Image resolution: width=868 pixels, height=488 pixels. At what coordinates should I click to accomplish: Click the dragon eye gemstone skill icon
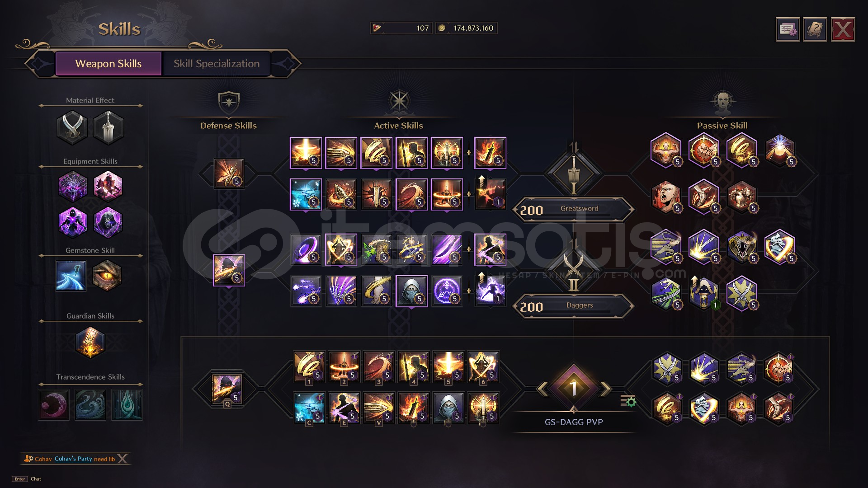[107, 275]
